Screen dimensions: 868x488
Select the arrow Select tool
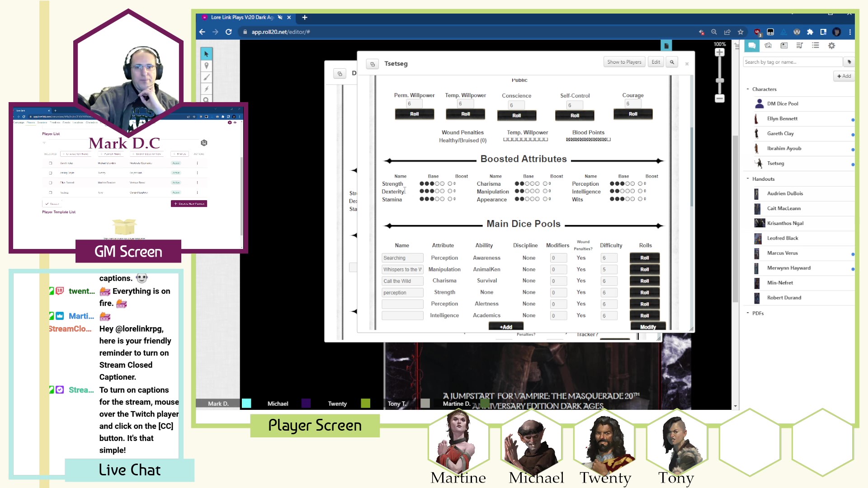(206, 54)
